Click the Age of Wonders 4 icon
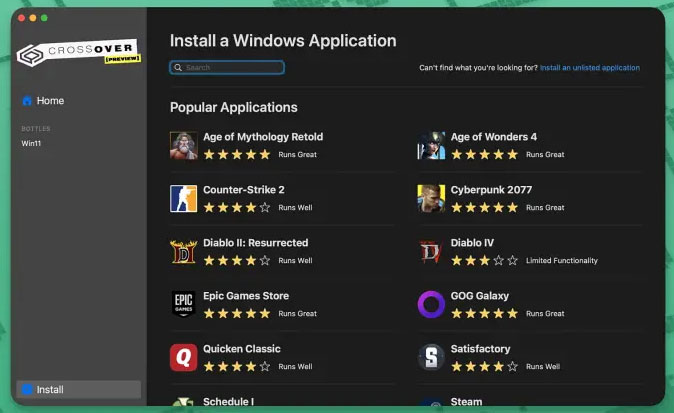The height and width of the screenshot is (413, 674). click(431, 145)
